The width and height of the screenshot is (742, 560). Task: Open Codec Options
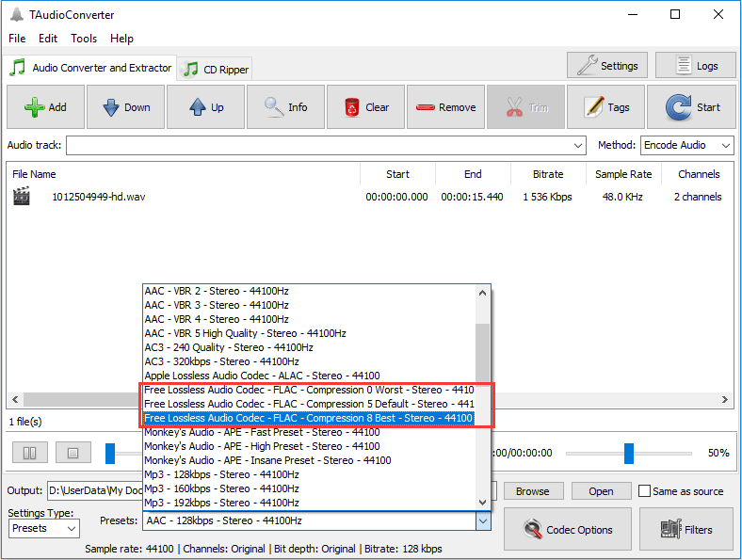pos(568,529)
